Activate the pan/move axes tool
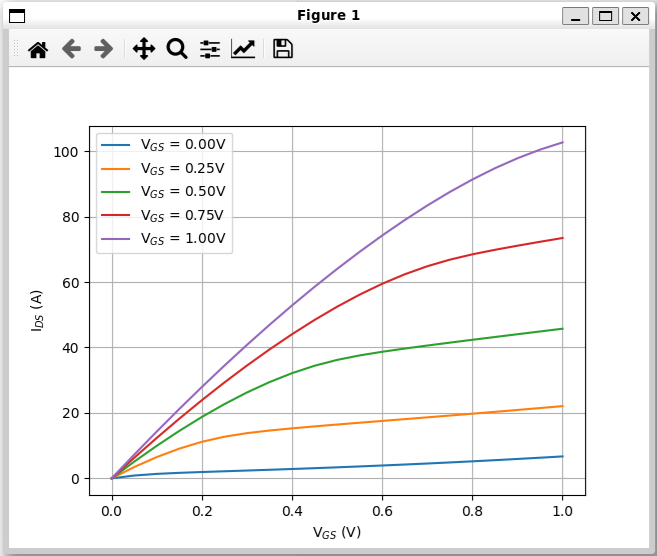The width and height of the screenshot is (657, 556). (144, 49)
